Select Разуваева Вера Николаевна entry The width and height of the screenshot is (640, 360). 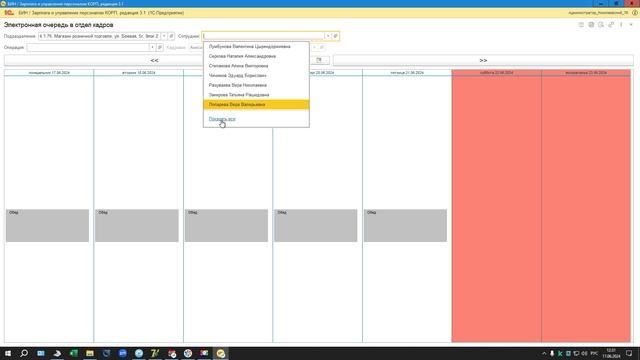(x=256, y=85)
